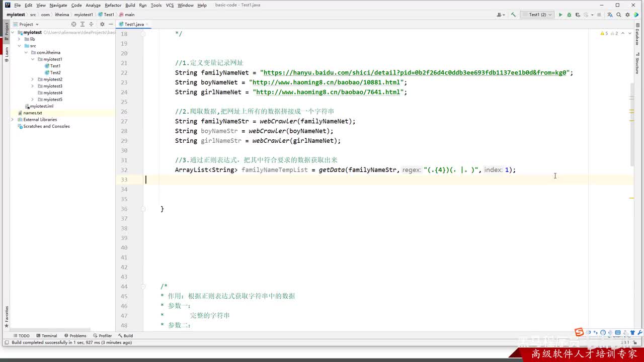This screenshot has height=362, width=644.
Task: Click the main method breadcrumb
Action: click(127, 15)
